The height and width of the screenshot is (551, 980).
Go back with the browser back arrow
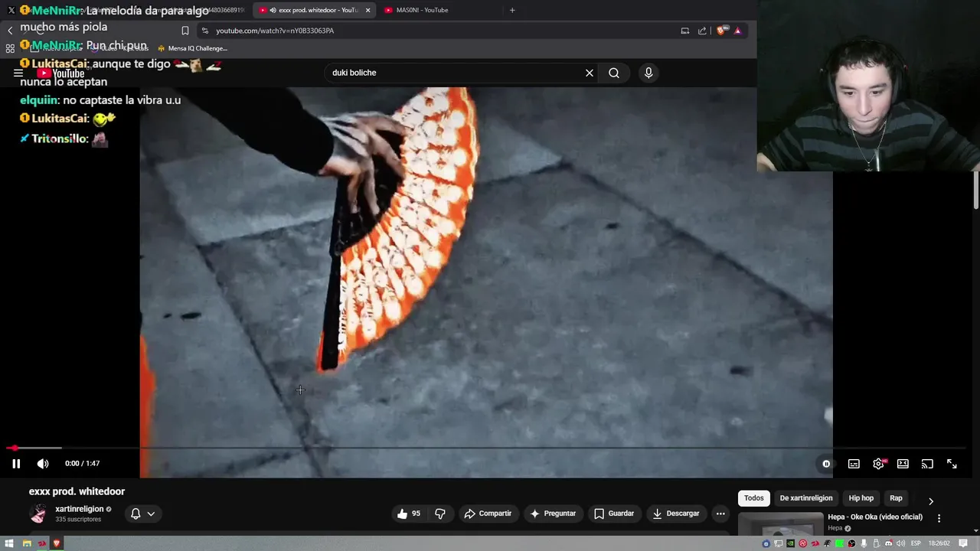(x=10, y=31)
